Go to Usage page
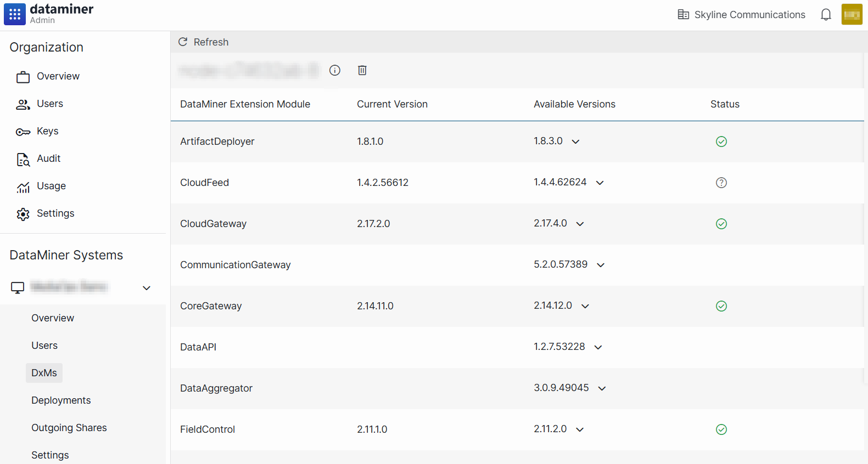 pos(52,186)
